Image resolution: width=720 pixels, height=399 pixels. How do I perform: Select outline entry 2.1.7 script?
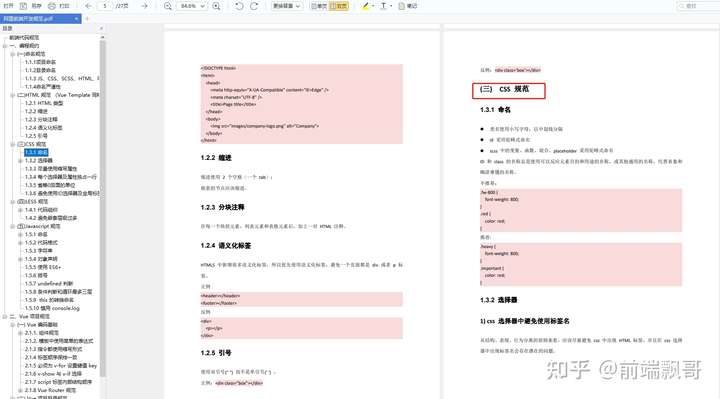point(58,382)
